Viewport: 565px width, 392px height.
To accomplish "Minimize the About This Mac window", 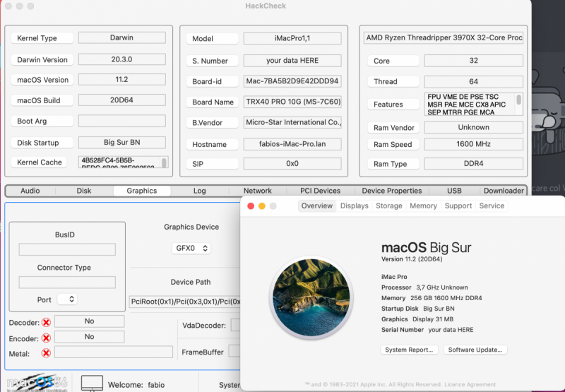I will (x=262, y=206).
